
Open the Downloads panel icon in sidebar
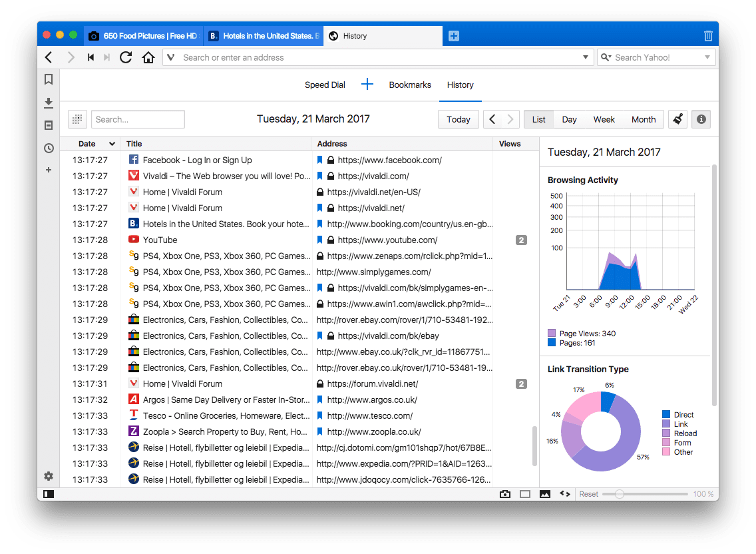pyautogui.click(x=49, y=103)
